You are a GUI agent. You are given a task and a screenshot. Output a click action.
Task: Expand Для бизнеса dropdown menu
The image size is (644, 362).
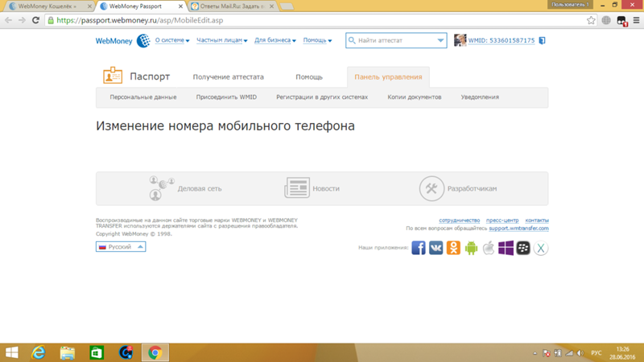275,40
